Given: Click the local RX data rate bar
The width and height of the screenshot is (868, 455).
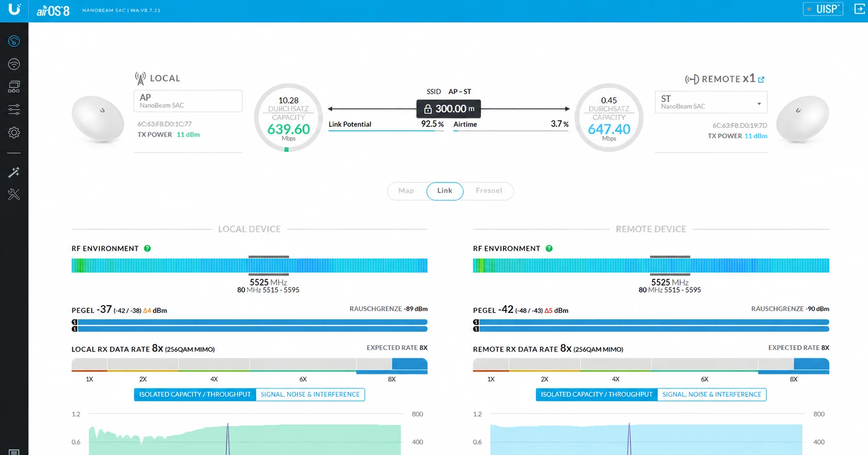Looking at the screenshot, I should pos(249,365).
